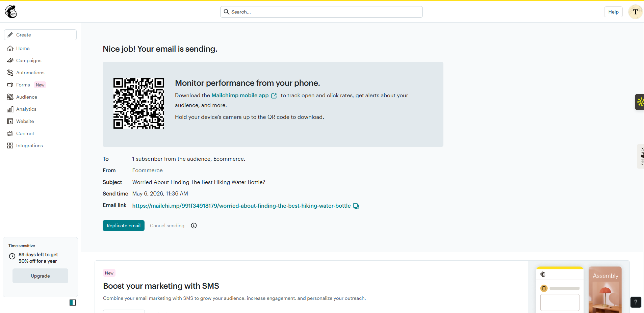
Task: Click the Create button
Action: [x=40, y=35]
